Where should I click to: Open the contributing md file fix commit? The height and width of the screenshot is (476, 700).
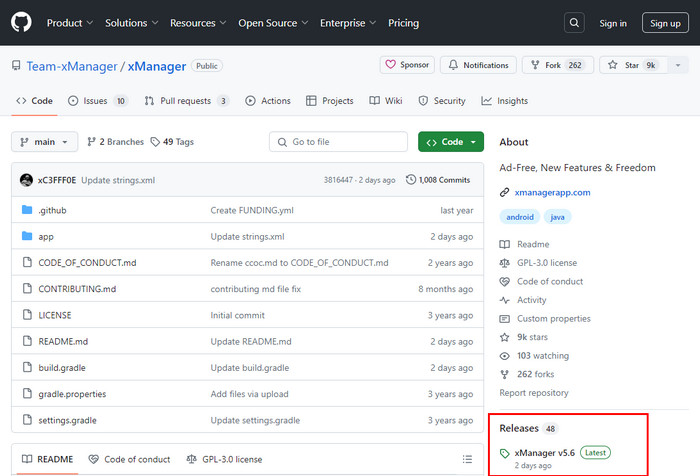pyautogui.click(x=255, y=289)
